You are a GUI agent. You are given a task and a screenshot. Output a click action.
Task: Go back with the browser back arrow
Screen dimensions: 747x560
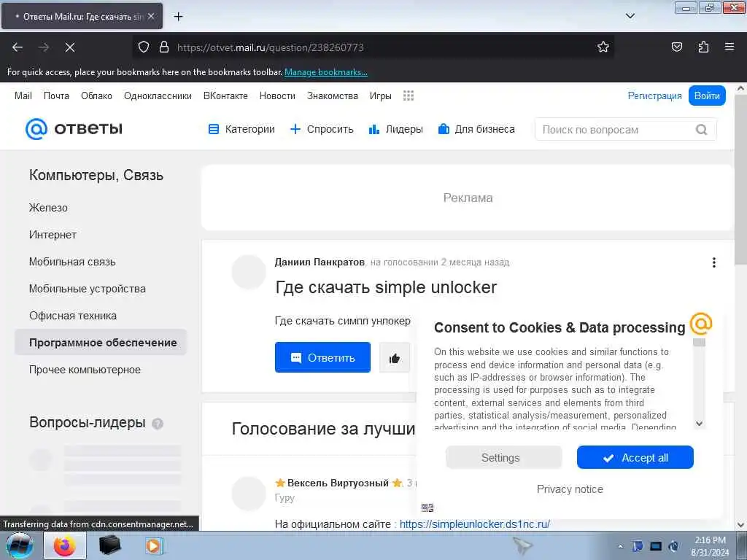(18, 47)
